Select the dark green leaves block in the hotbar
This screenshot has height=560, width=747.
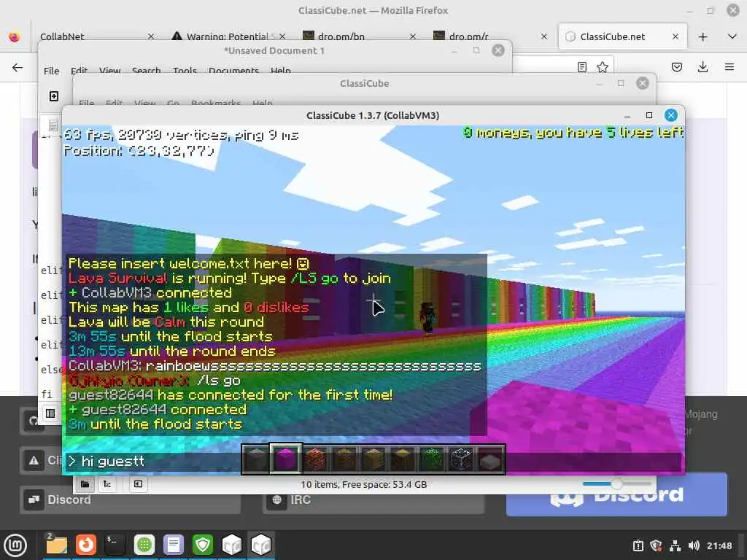click(x=432, y=459)
